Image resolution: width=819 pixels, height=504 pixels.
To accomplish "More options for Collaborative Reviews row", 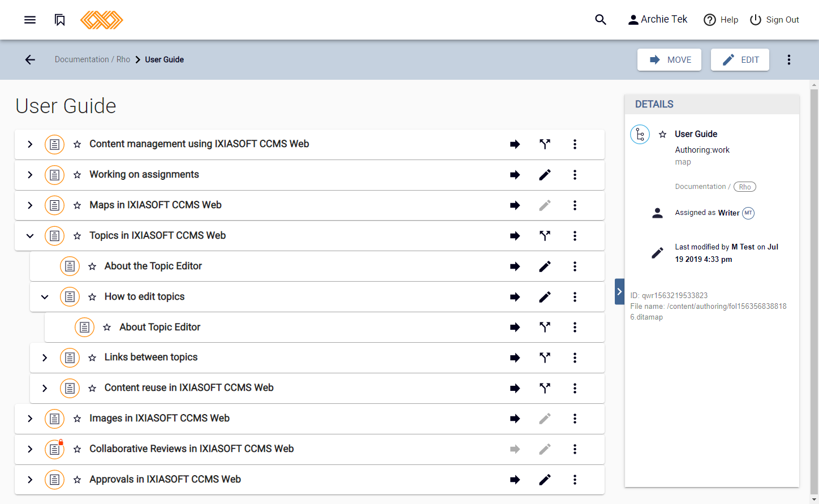I will pos(575,449).
